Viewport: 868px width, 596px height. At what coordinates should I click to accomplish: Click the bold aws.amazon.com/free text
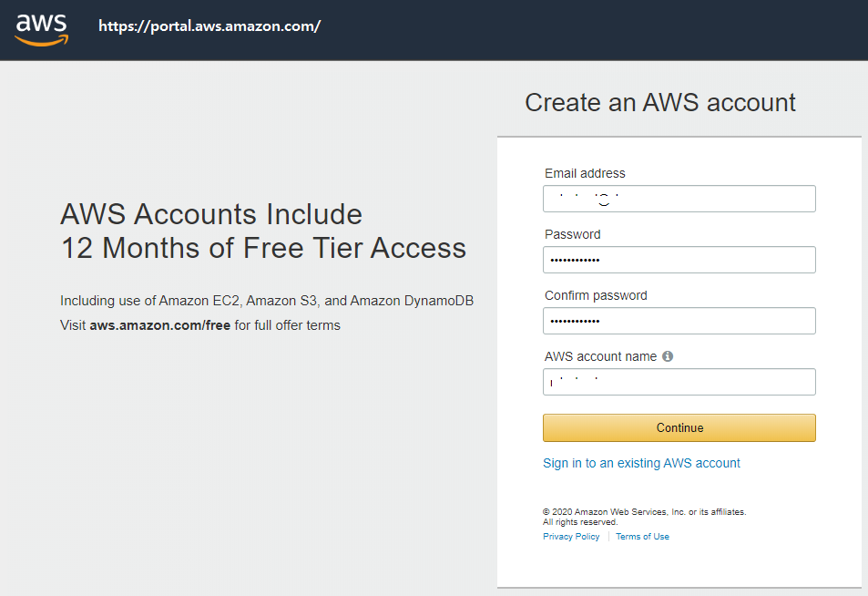point(160,325)
